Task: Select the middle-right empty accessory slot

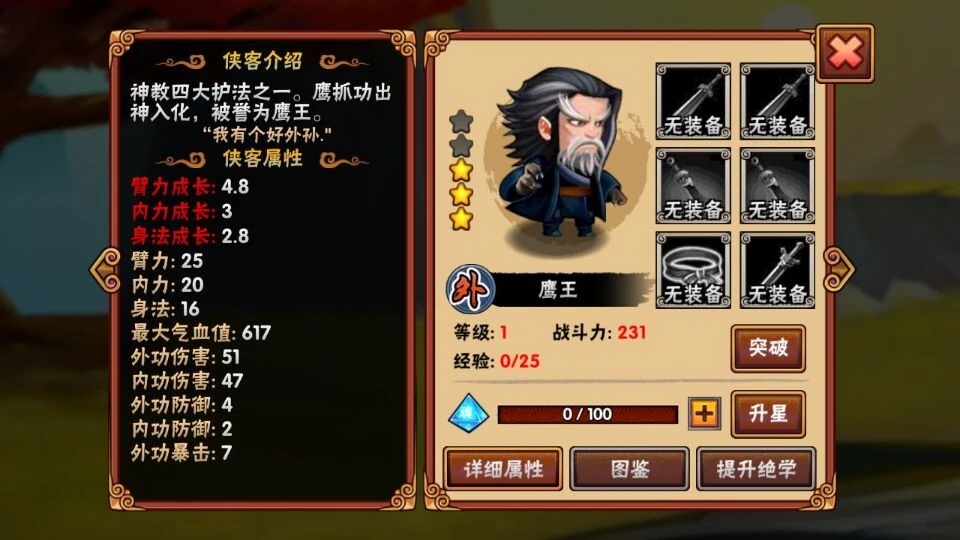Action: click(x=777, y=186)
